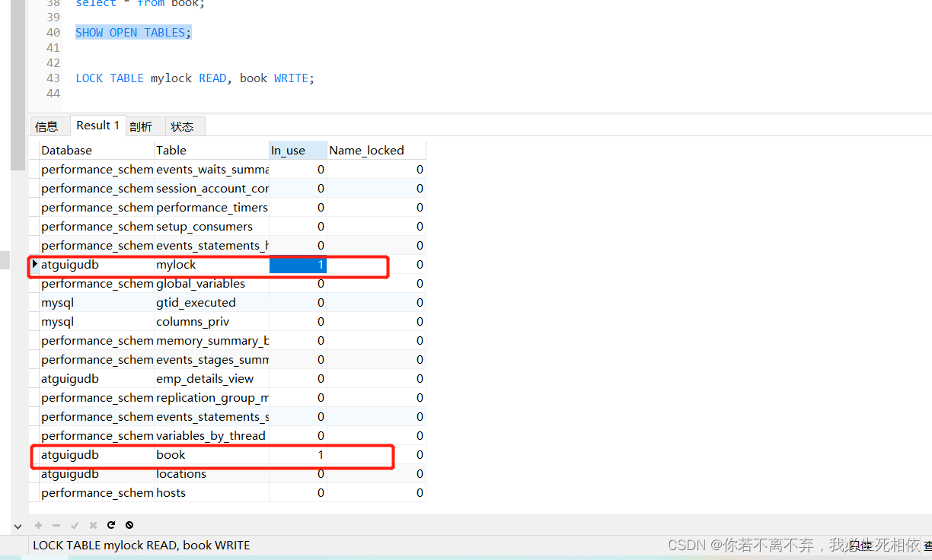The height and width of the screenshot is (560, 932).
Task: Select the book table cell
Action: (212, 455)
